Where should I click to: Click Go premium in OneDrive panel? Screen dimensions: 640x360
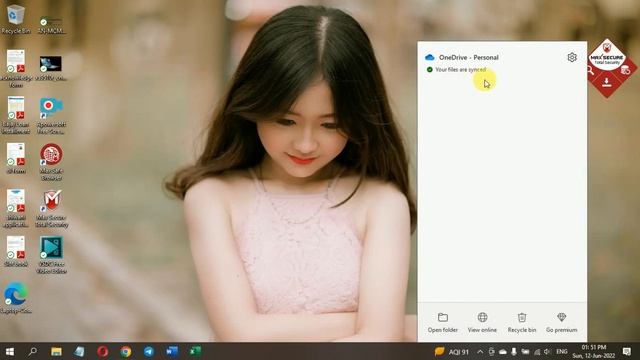click(561, 322)
